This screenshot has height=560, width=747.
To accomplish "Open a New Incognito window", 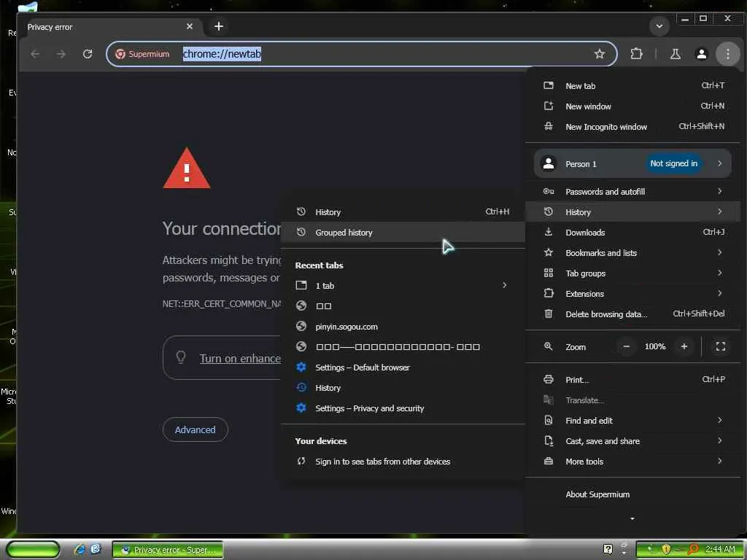I will point(633,127).
